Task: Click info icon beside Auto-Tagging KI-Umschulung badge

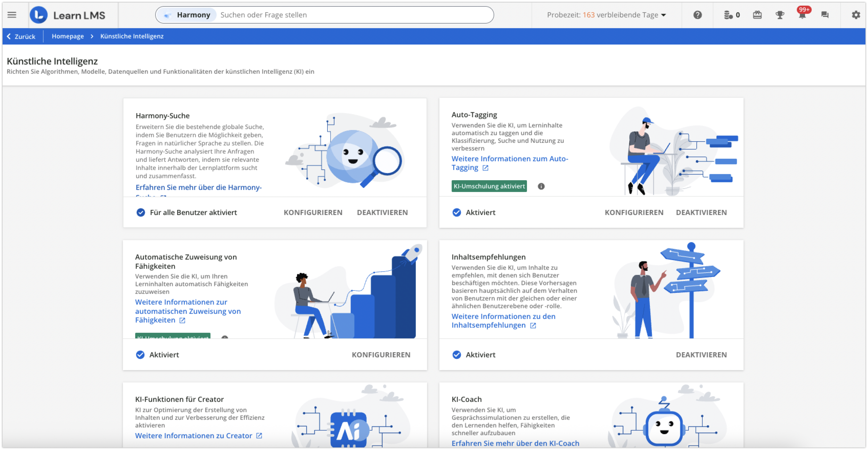Action: (541, 186)
